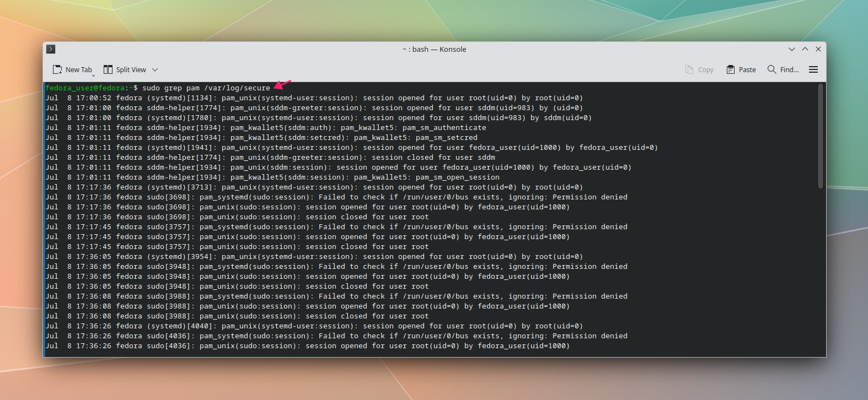Image resolution: width=868 pixels, height=400 pixels.
Task: Click 'sddm-helper[1774]' on the 17:01:00 line
Action: [184, 107]
